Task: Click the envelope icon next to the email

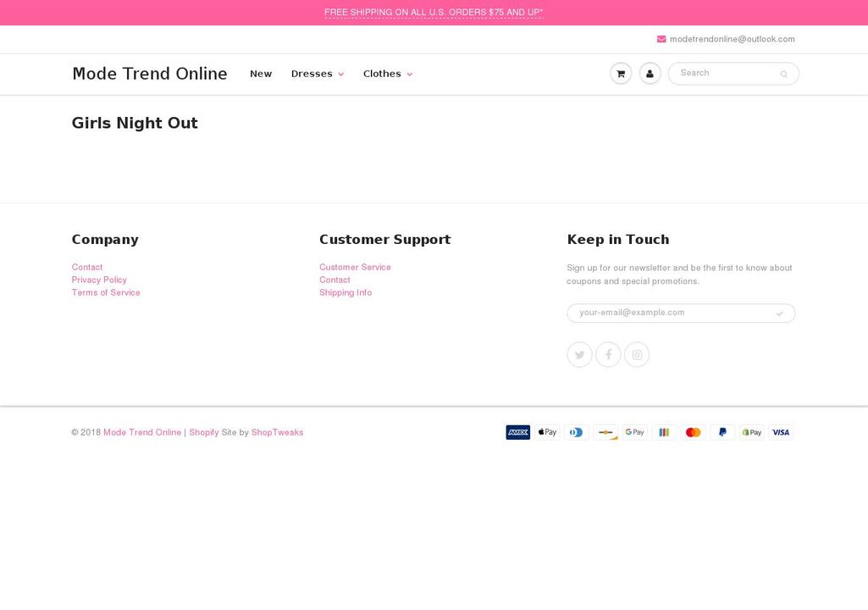Action: coord(661,39)
